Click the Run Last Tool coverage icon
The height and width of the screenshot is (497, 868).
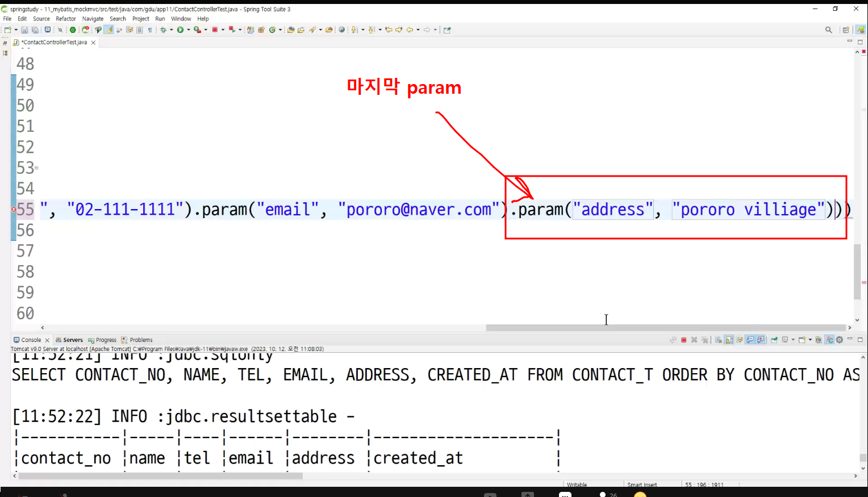click(x=197, y=30)
